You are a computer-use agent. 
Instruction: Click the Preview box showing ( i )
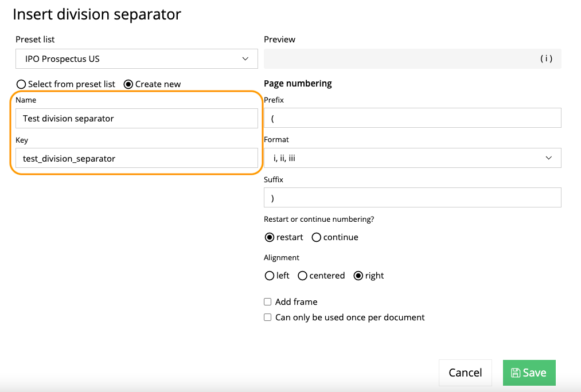pos(412,58)
